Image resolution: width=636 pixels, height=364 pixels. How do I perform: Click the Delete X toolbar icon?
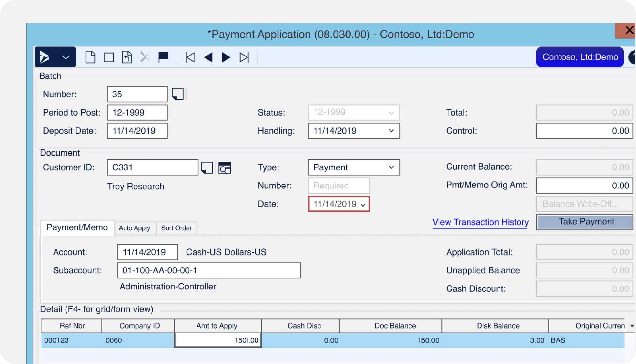pos(145,57)
